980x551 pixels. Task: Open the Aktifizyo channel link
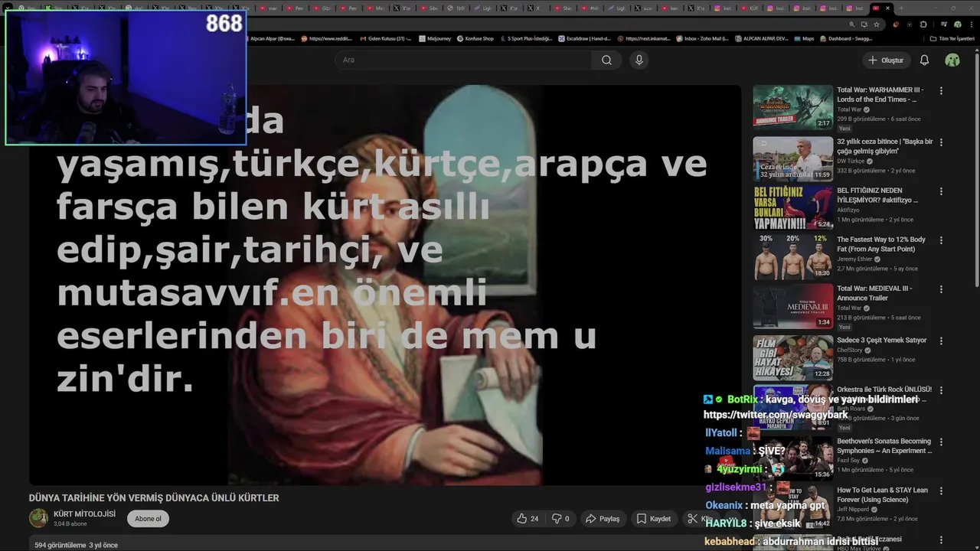850,210
